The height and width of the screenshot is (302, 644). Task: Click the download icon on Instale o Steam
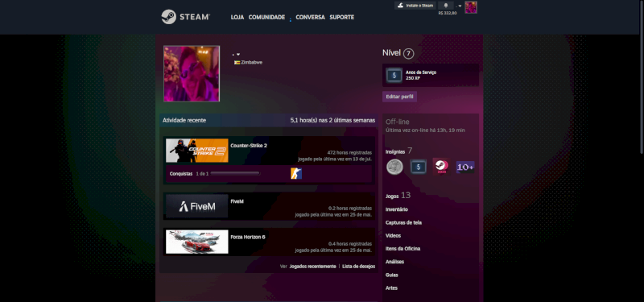(400, 6)
